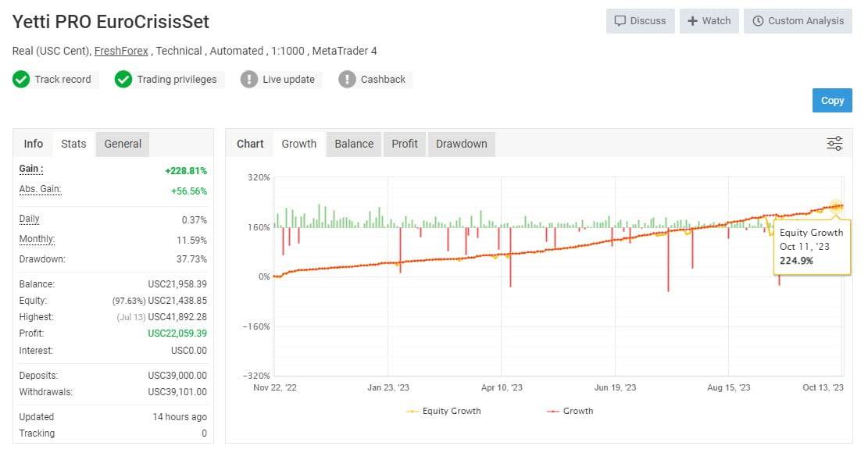This screenshot has height=453, width=868.
Task: Toggle Equity Growth series in legend
Action: pos(445,411)
